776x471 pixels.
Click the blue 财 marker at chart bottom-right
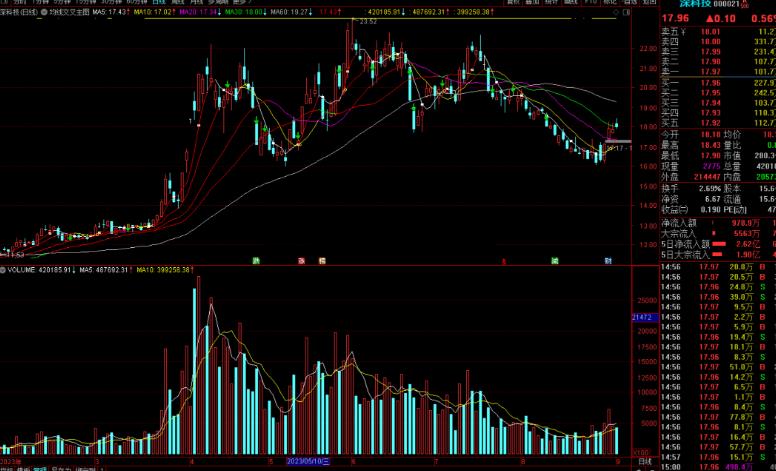[608, 261]
